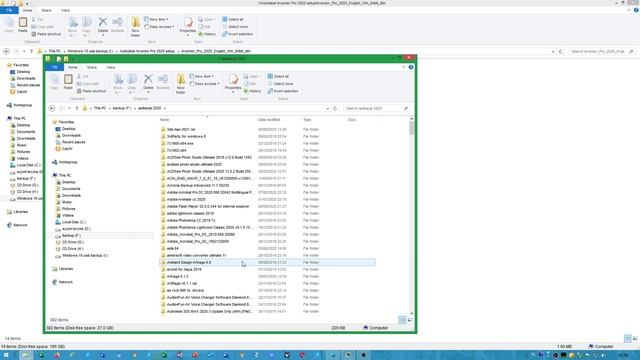Minimize the ribbon in the front window
Image resolution: width=640 pixels, height=360 pixels.
point(404,67)
